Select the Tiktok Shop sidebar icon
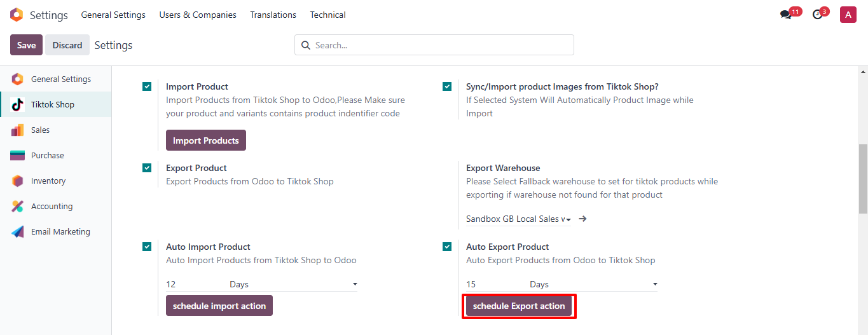This screenshot has height=335, width=868. 18,105
